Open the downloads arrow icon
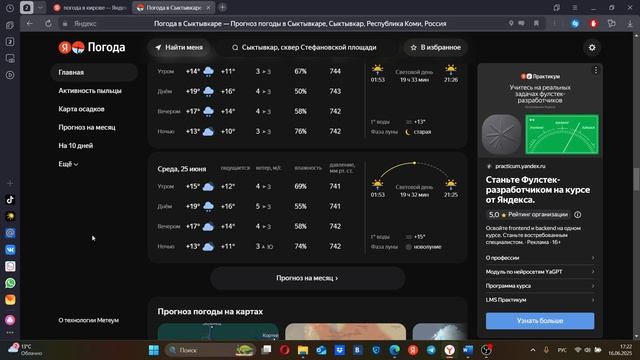640x360 pixels. click(630, 24)
